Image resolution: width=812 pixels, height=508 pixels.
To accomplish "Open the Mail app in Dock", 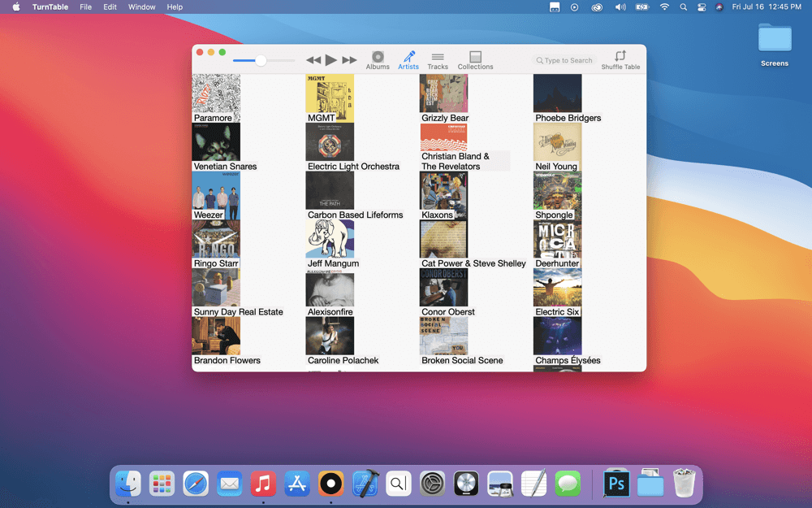I will pos(230,484).
